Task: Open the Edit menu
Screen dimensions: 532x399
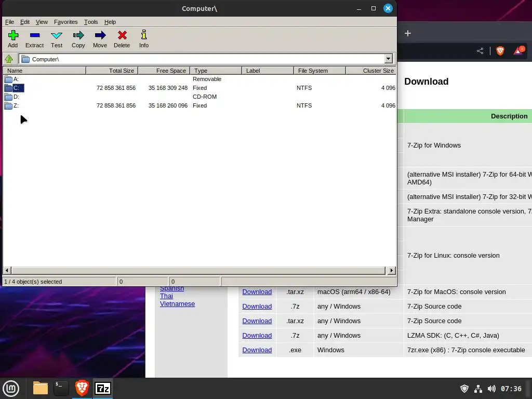Action: 25,22
